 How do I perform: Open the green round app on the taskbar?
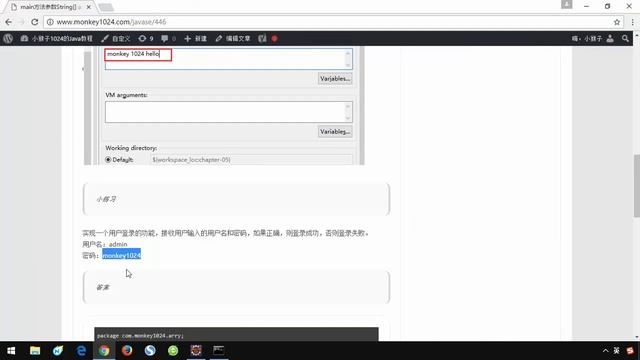173,351
